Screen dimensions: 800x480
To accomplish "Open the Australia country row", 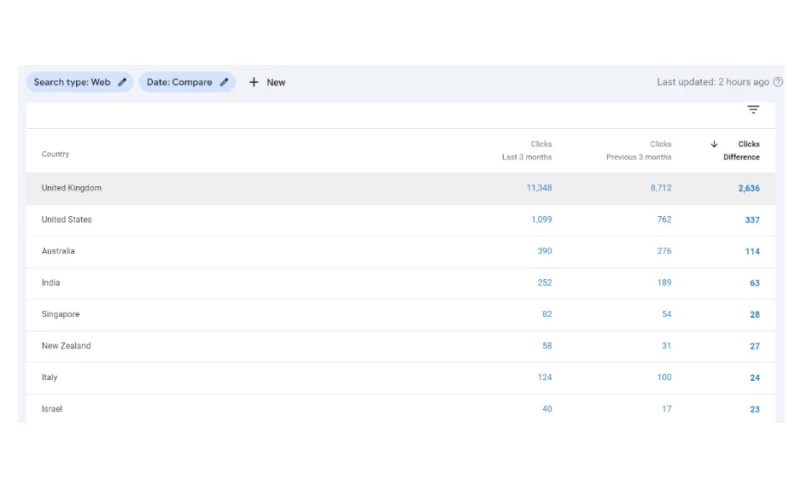I will click(58, 251).
